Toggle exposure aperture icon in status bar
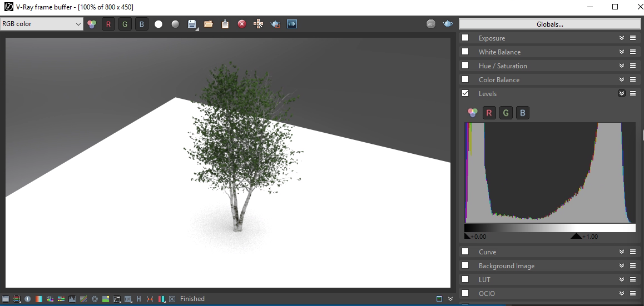644x306 pixels. pyautogui.click(x=95, y=299)
